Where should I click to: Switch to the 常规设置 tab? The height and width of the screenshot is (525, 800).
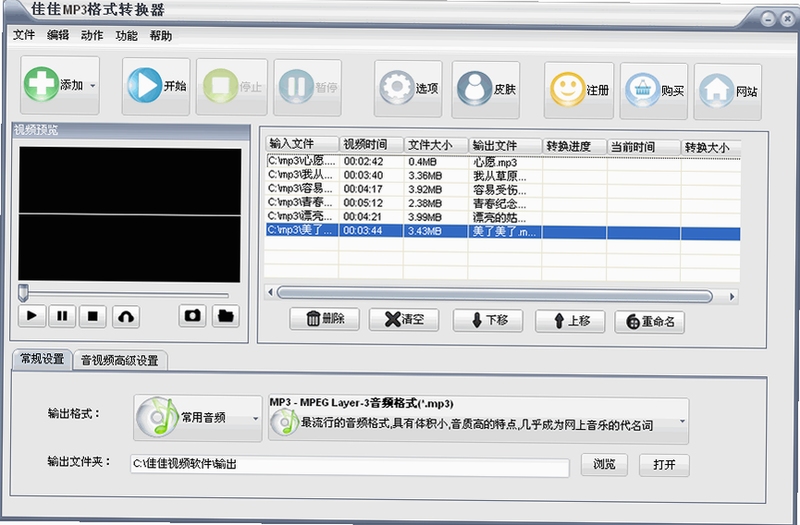[x=42, y=359]
